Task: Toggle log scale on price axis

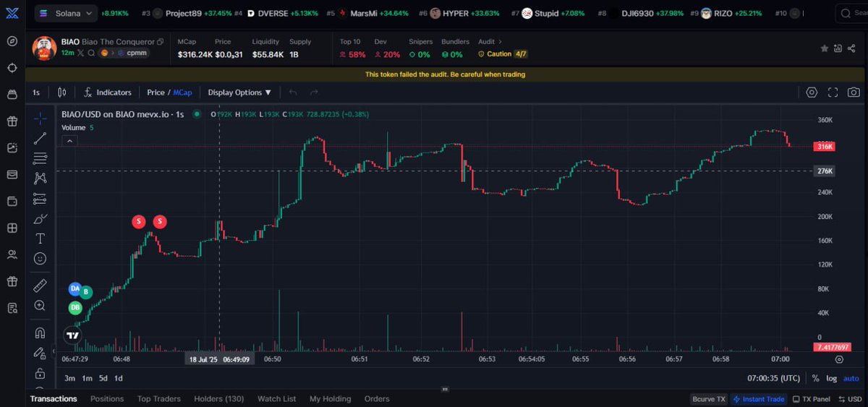Action: 832,378
